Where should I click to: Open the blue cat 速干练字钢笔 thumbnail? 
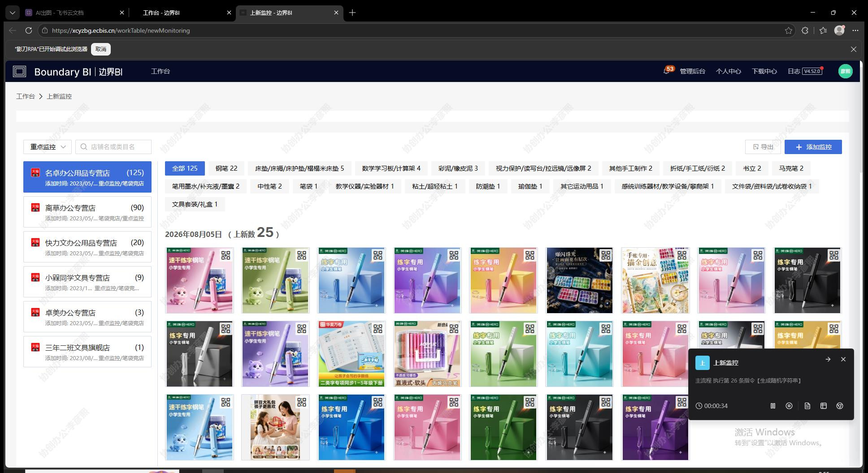200,427
